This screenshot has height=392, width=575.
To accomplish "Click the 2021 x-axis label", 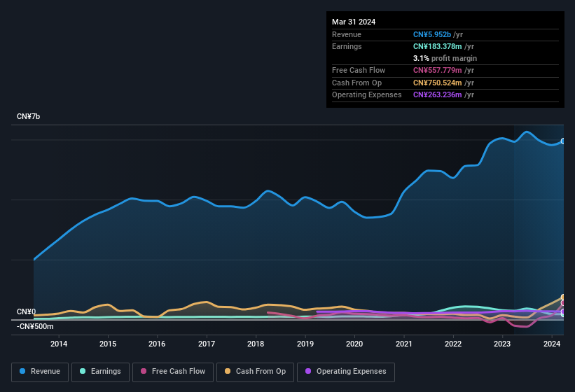I will point(403,344).
